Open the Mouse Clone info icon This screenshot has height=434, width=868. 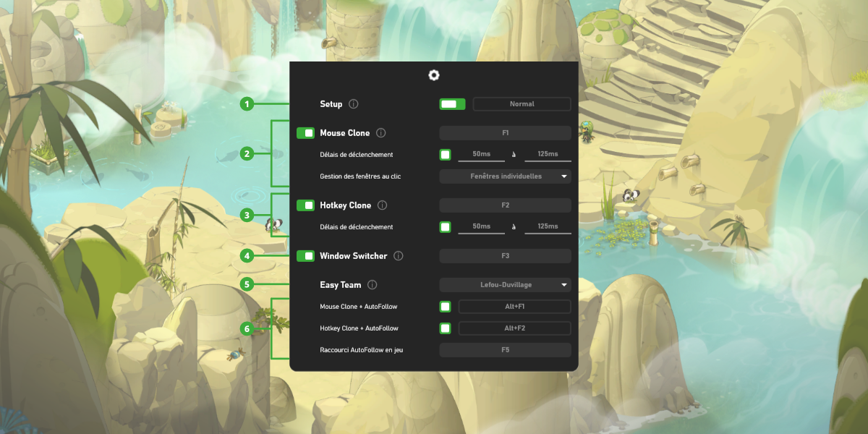[x=381, y=133]
